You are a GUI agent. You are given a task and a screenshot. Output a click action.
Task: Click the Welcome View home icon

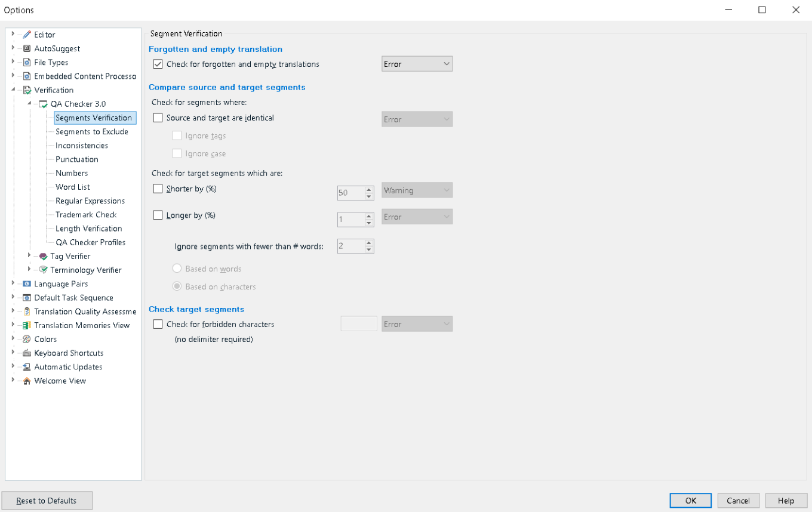pos(27,381)
